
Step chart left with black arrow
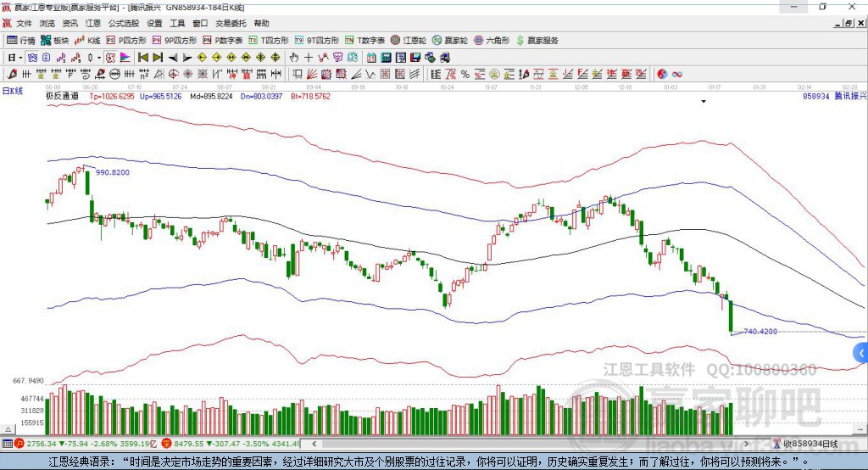(x=173, y=58)
